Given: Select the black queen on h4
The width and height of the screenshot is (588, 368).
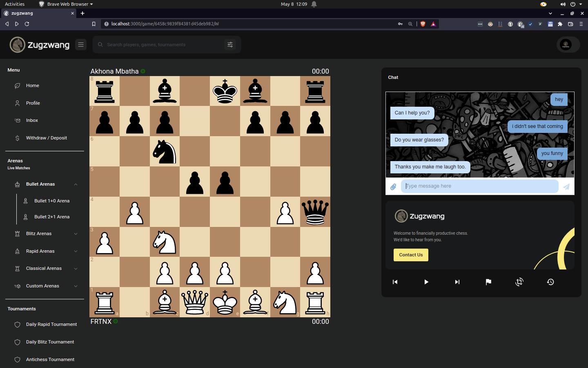Looking at the screenshot, I should pos(315,212).
